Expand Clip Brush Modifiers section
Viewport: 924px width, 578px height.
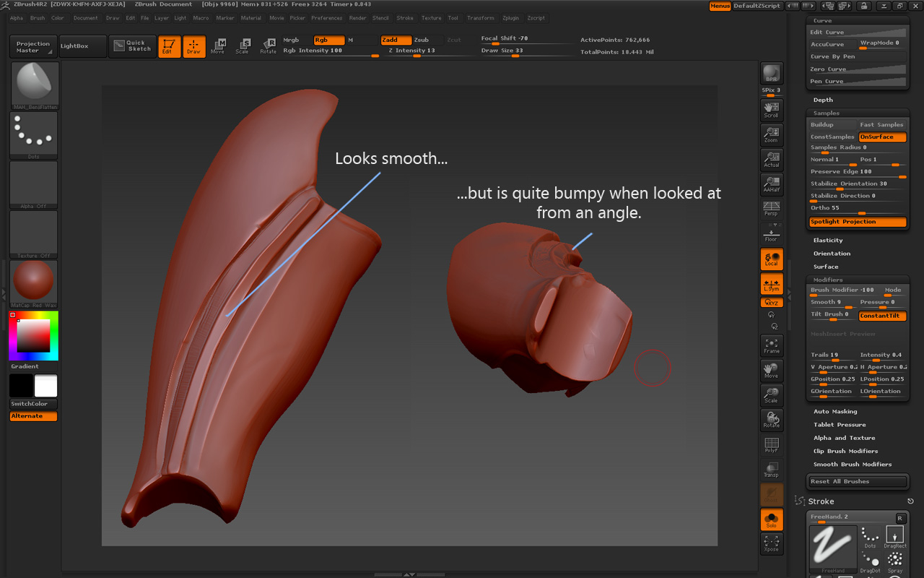(846, 451)
